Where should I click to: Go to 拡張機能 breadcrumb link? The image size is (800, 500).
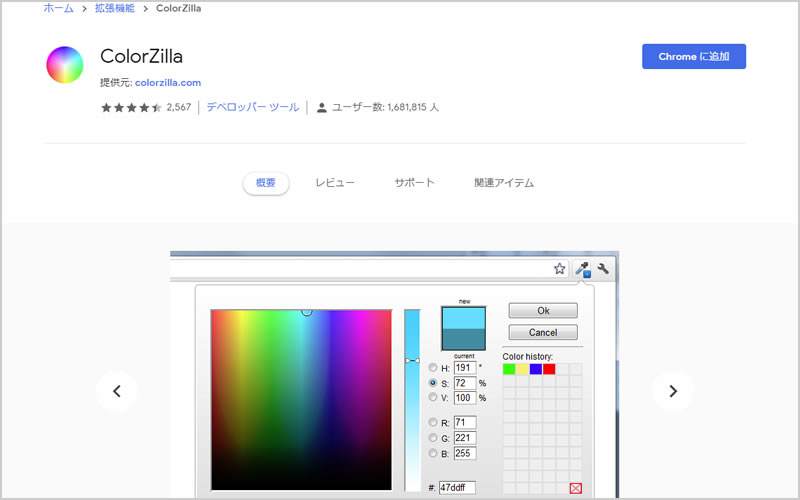tap(115, 8)
